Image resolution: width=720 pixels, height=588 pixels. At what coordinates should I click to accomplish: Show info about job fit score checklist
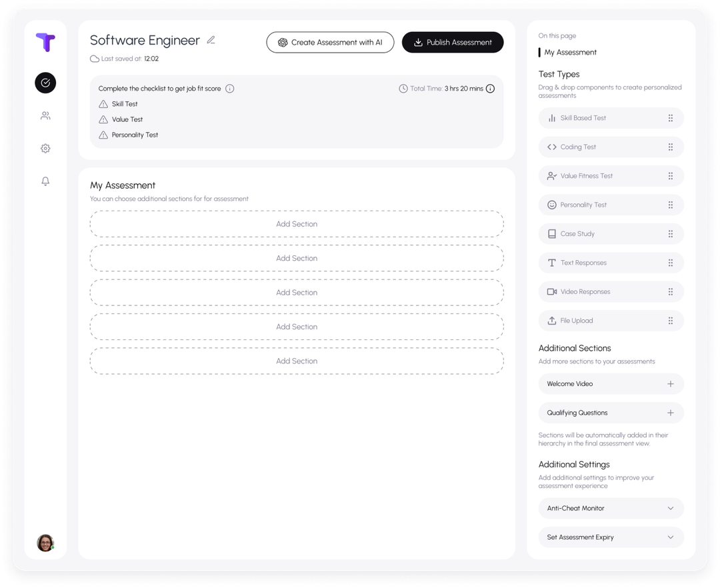click(x=229, y=89)
